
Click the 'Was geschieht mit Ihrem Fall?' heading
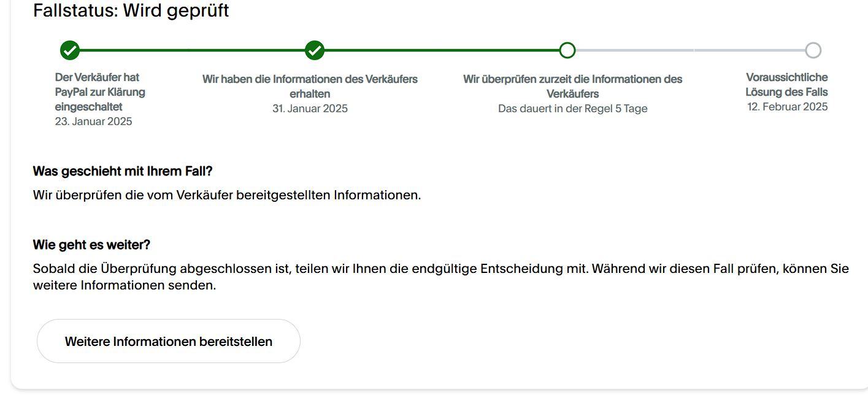(x=123, y=171)
